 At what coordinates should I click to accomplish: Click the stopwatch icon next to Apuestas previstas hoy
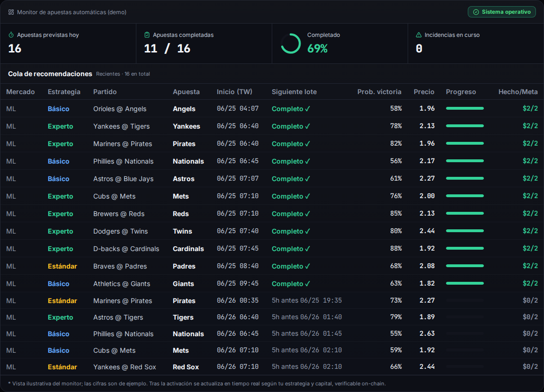(x=11, y=35)
